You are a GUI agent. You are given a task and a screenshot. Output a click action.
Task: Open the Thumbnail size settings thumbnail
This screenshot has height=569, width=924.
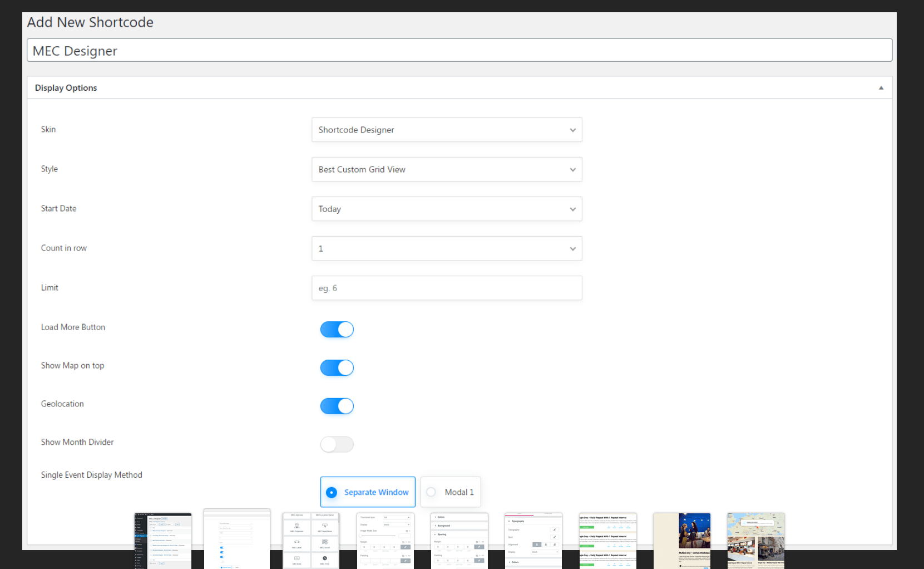coord(385,541)
